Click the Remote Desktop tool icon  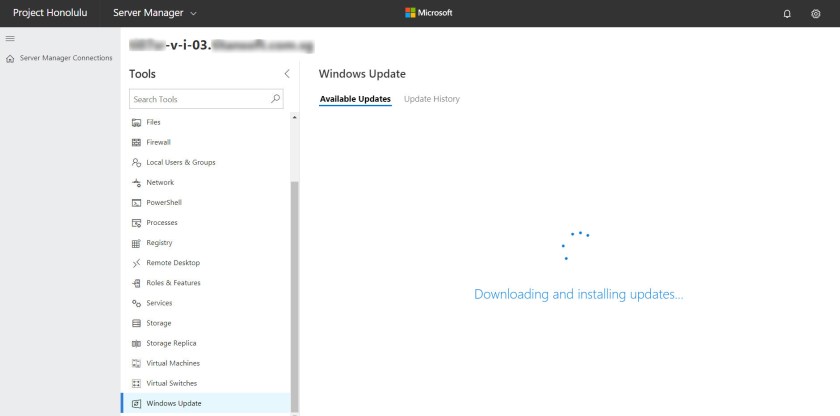coord(137,263)
